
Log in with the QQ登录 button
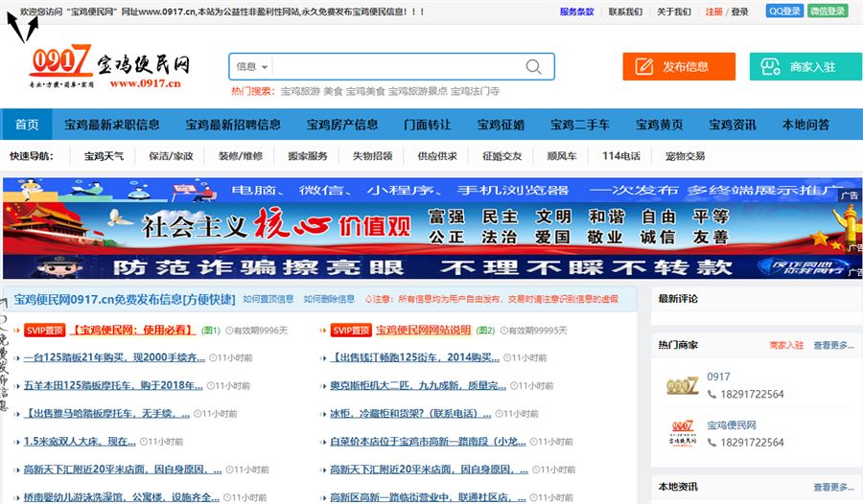(784, 11)
